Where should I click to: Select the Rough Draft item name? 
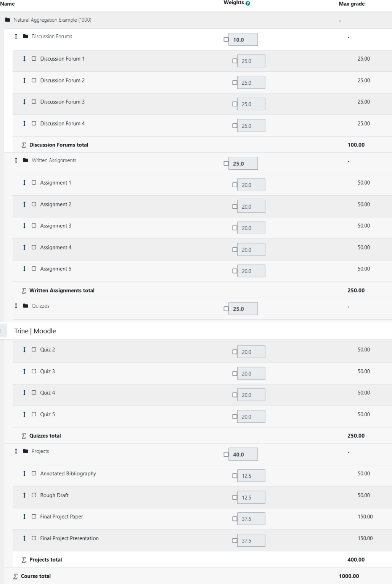pos(55,495)
